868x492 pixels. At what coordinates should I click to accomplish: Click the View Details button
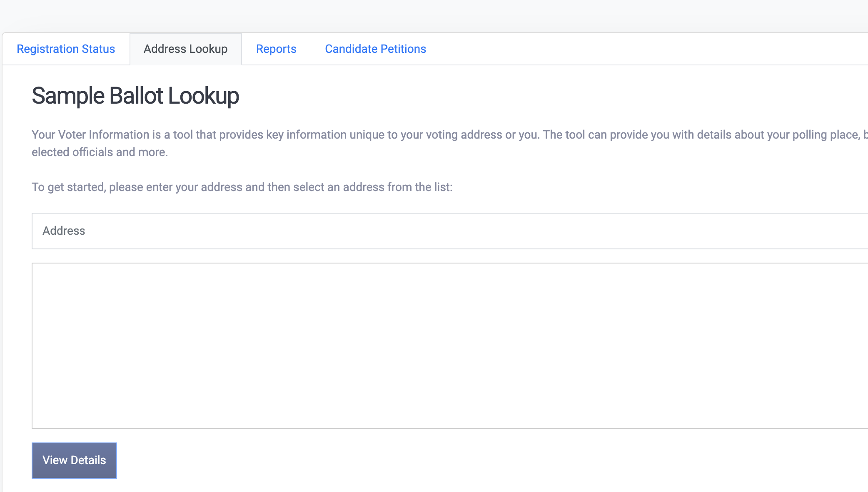tap(74, 460)
